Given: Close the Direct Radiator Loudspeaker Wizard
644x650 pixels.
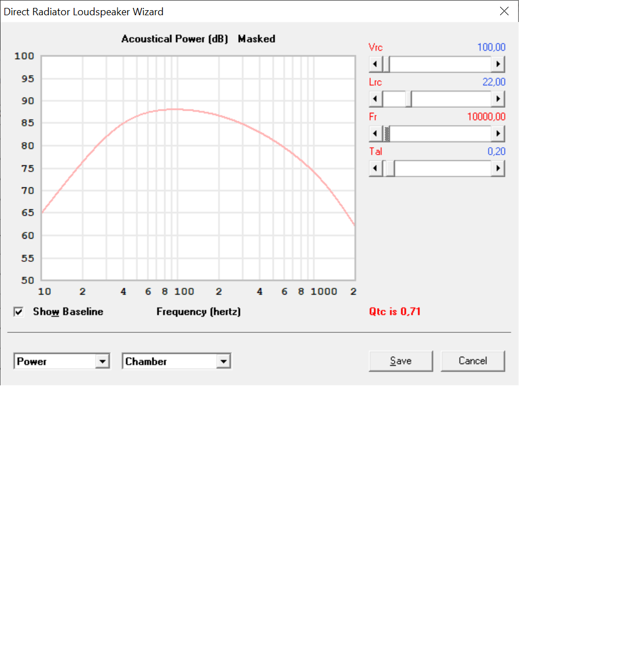Looking at the screenshot, I should pyautogui.click(x=504, y=11).
